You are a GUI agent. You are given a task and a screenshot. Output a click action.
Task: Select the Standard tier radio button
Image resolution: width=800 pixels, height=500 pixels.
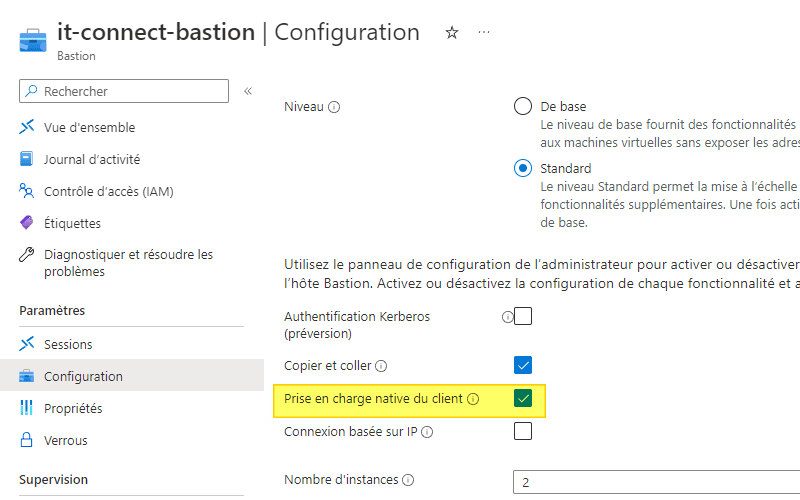point(523,169)
